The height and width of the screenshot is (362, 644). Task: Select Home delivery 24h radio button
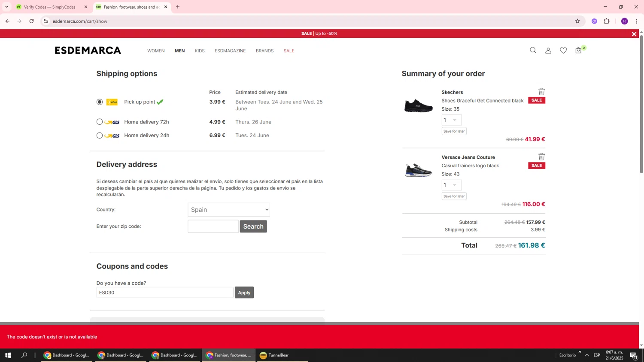[x=100, y=136]
